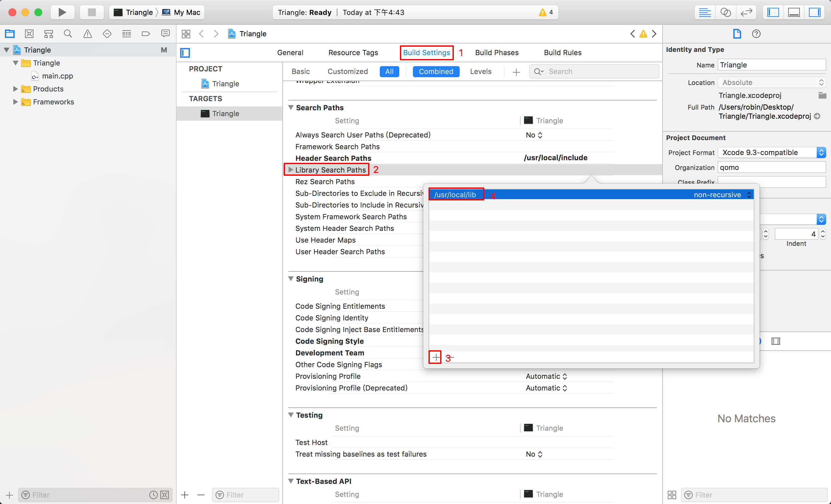The height and width of the screenshot is (504, 831).
Task: Select the Combined view mode
Action: (436, 71)
